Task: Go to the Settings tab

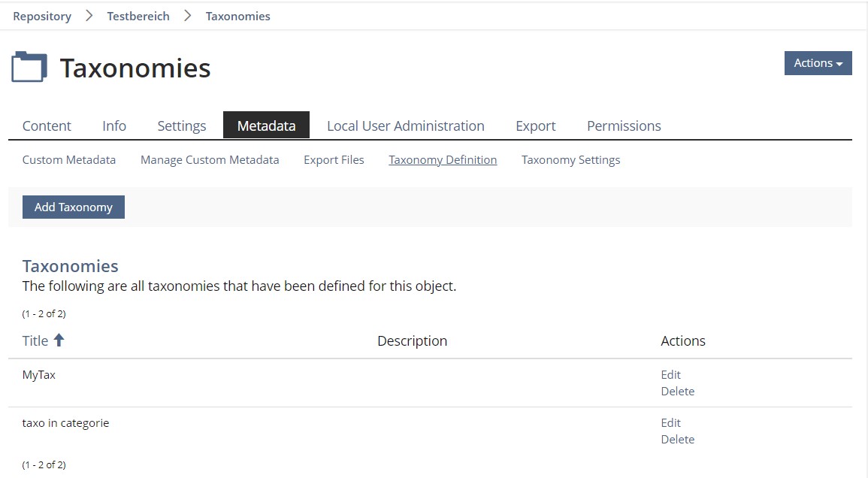Action: click(x=182, y=126)
